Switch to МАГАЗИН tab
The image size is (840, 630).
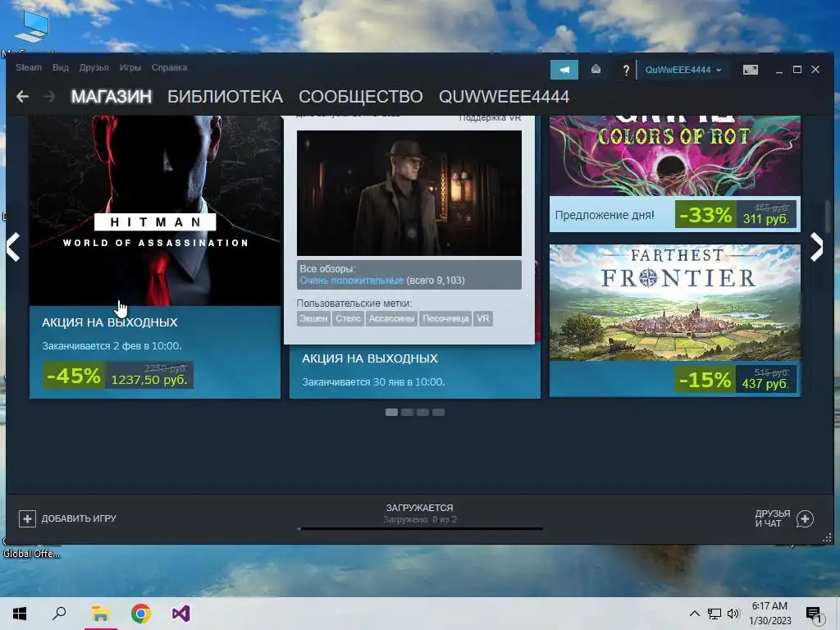pyautogui.click(x=112, y=97)
